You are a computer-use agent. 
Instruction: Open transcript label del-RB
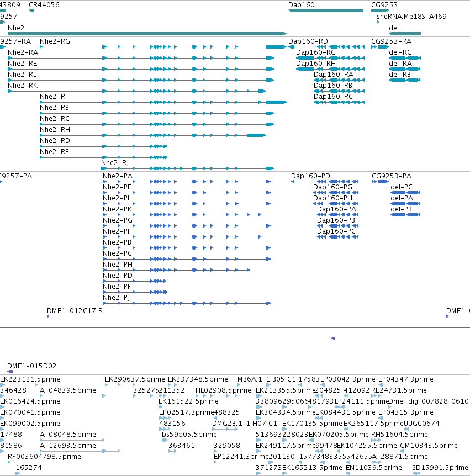pyautogui.click(x=399, y=75)
